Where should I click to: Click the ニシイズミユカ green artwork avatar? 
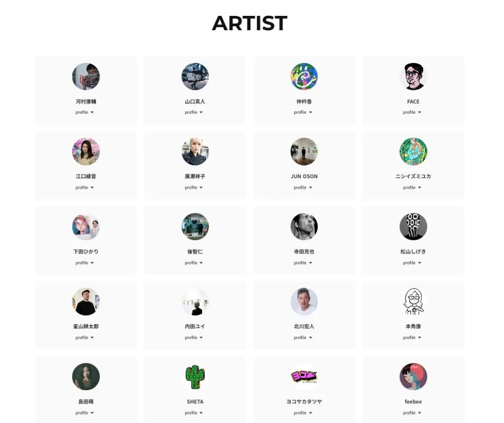pyautogui.click(x=413, y=152)
